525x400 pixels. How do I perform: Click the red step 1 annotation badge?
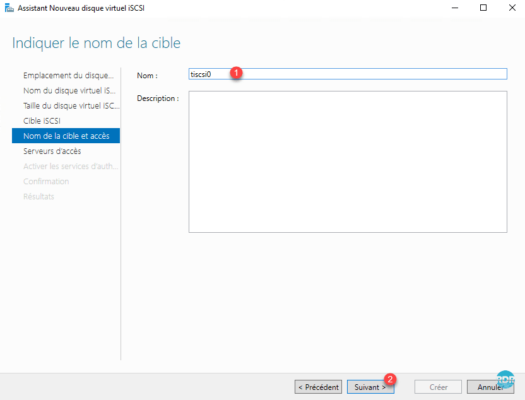click(236, 73)
